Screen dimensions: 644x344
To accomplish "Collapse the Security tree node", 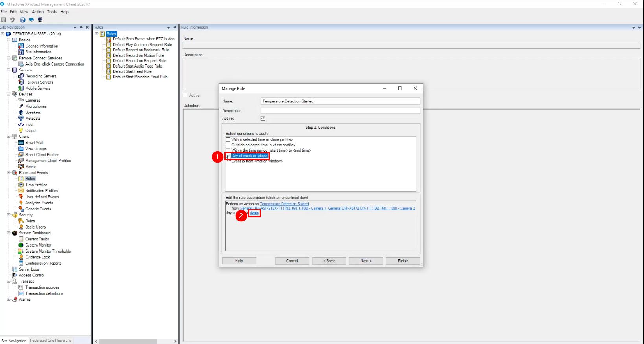I will coord(9,215).
